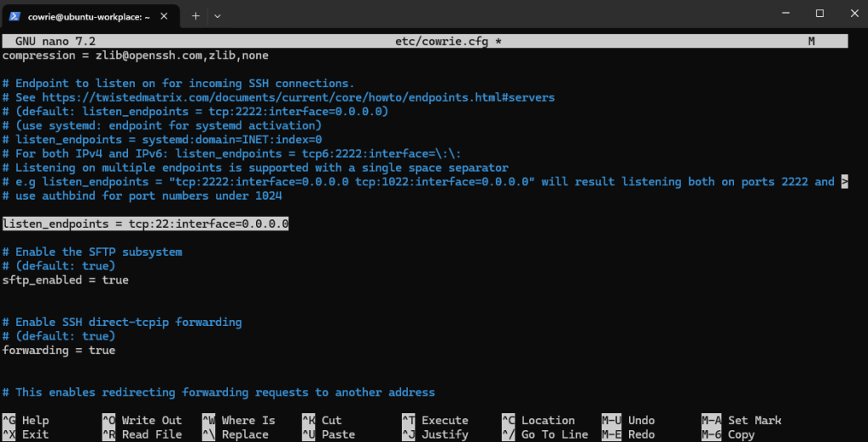This screenshot has width=868, height=442.
Task: Click the ^X Exit shortcut label
Action: pos(26,434)
